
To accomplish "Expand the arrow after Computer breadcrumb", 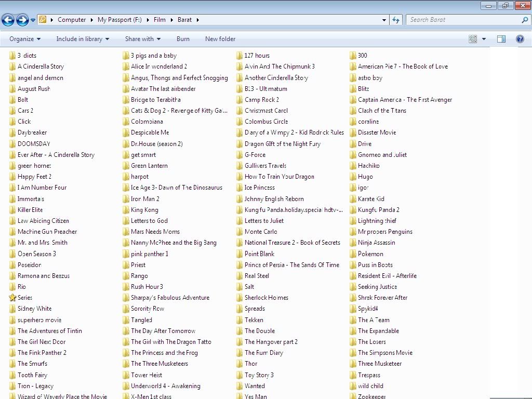I will point(91,20).
